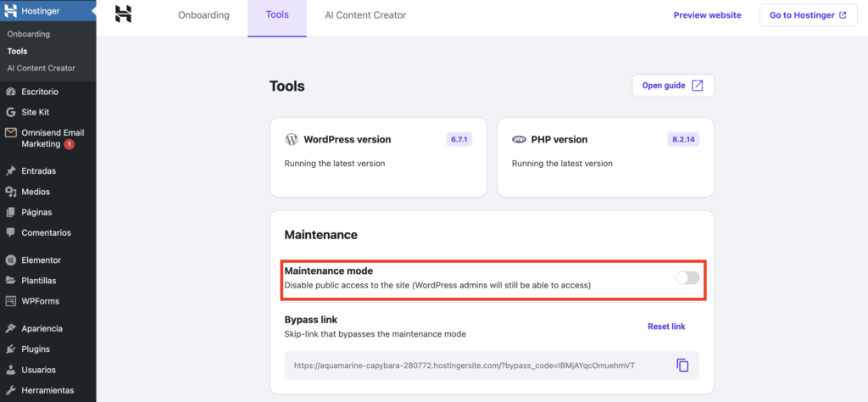Click the Hostinger logo in top bar
Image resolution: width=868 pixels, height=402 pixels.
[x=124, y=14]
